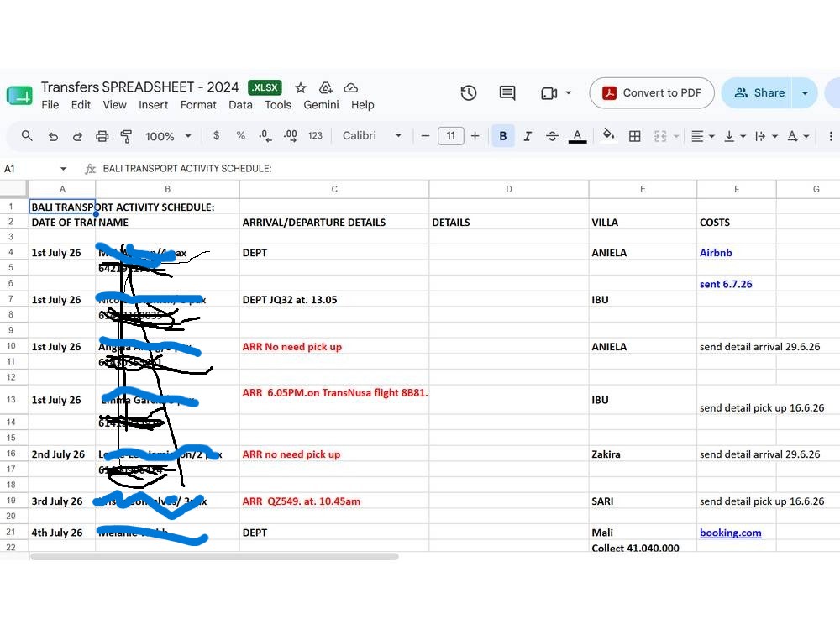Redo the last action
The image size is (840, 630).
77,137
